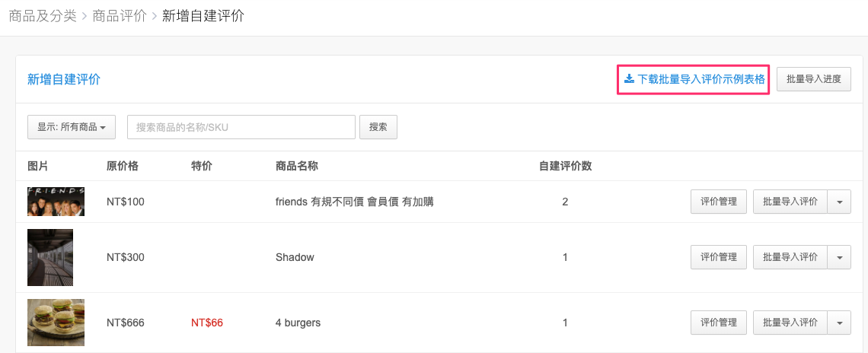Viewport: 868px width, 353px height.
Task: Open 评价管理 for the 4 burgers product
Action: [719, 323]
